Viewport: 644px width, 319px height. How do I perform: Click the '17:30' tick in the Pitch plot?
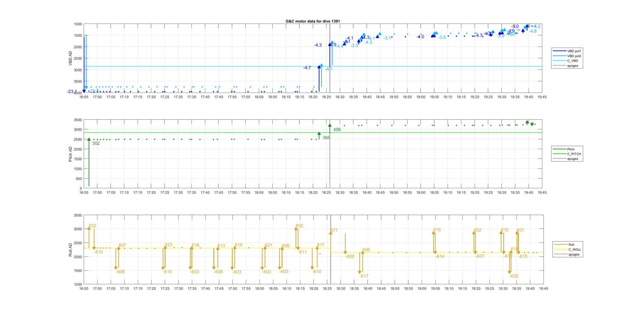pos(178,193)
